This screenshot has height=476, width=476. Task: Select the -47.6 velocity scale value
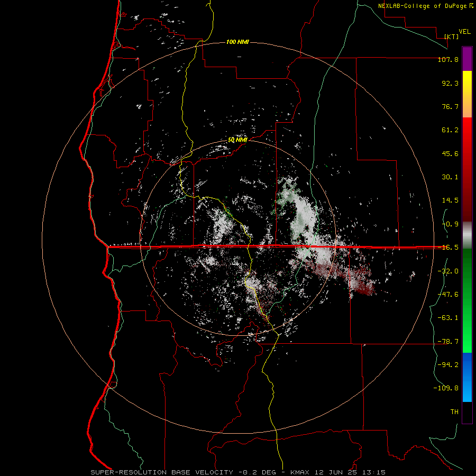tap(448, 295)
